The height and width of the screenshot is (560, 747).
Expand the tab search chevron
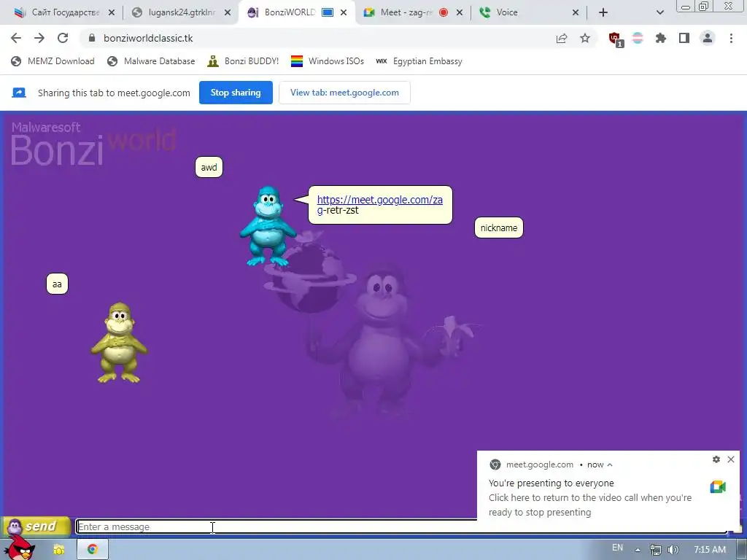659,12
